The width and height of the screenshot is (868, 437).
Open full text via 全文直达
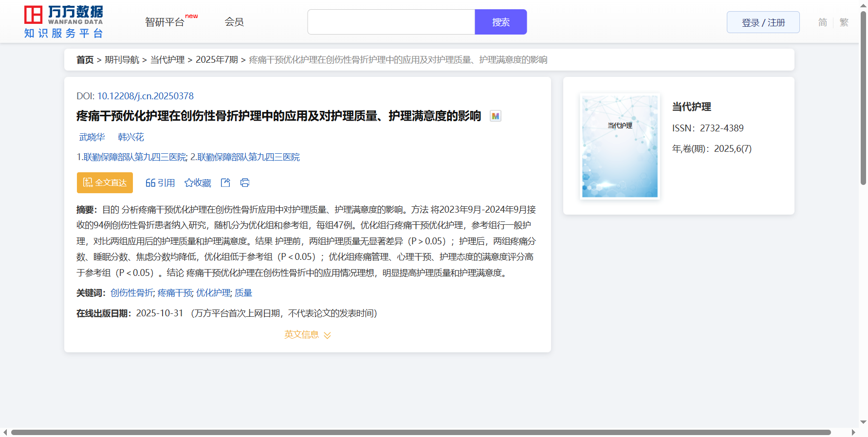(105, 183)
